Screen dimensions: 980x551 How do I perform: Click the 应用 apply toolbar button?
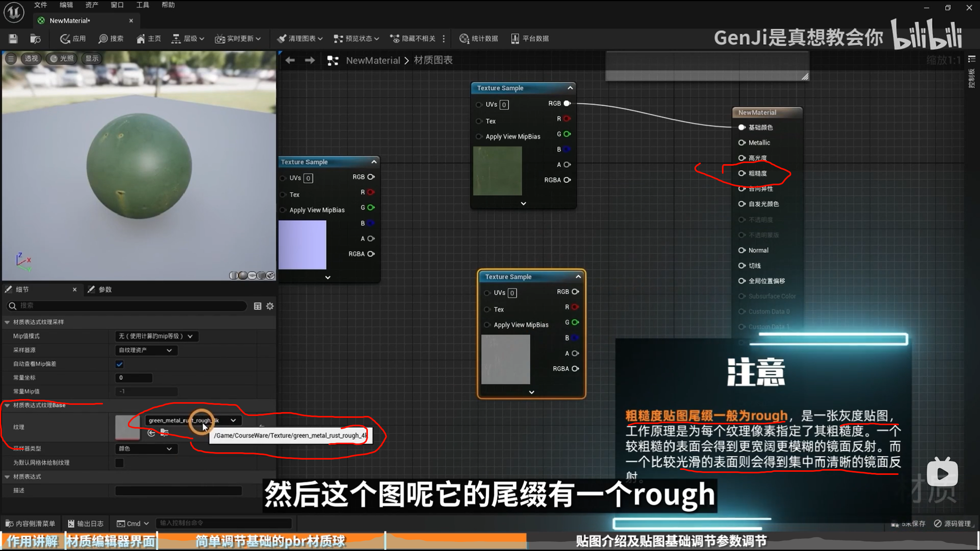(73, 39)
